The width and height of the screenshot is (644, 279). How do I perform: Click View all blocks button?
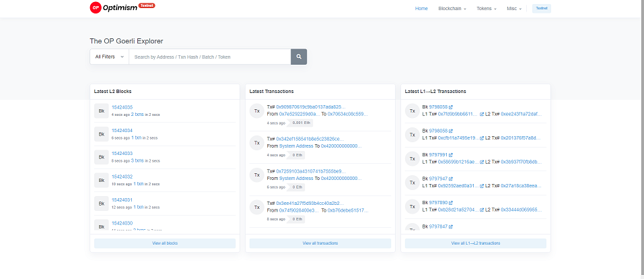pos(165,243)
